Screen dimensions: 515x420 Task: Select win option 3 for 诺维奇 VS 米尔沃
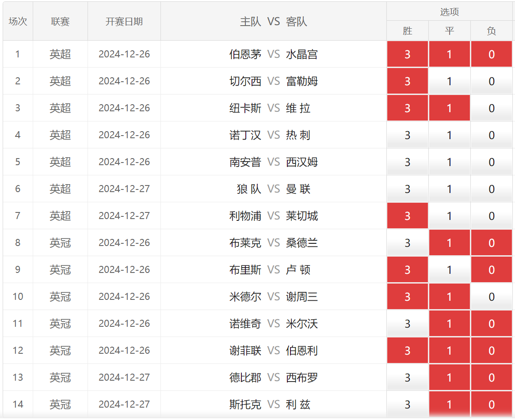click(x=407, y=323)
